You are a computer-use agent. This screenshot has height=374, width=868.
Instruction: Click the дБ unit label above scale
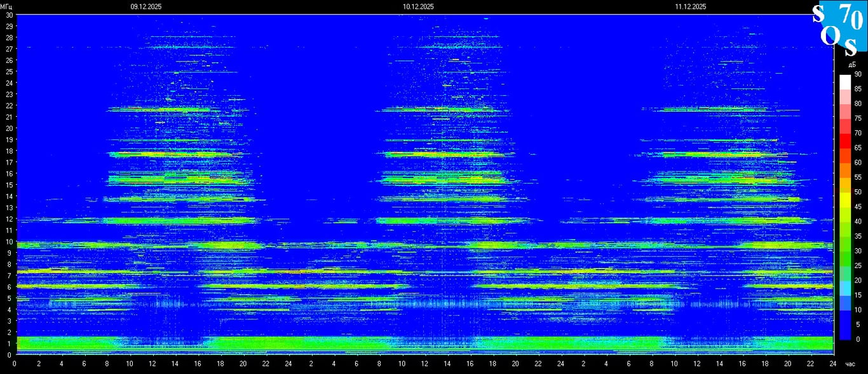[x=851, y=65]
